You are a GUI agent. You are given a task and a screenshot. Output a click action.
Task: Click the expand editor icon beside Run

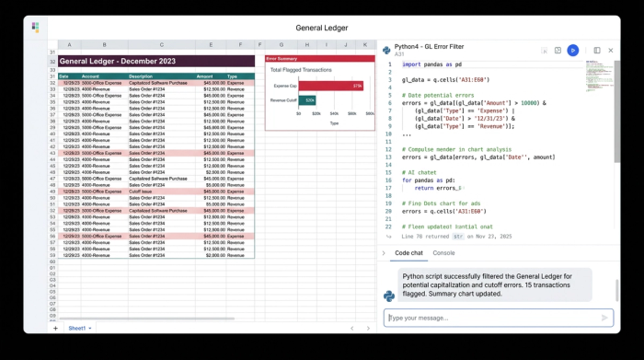(558, 50)
